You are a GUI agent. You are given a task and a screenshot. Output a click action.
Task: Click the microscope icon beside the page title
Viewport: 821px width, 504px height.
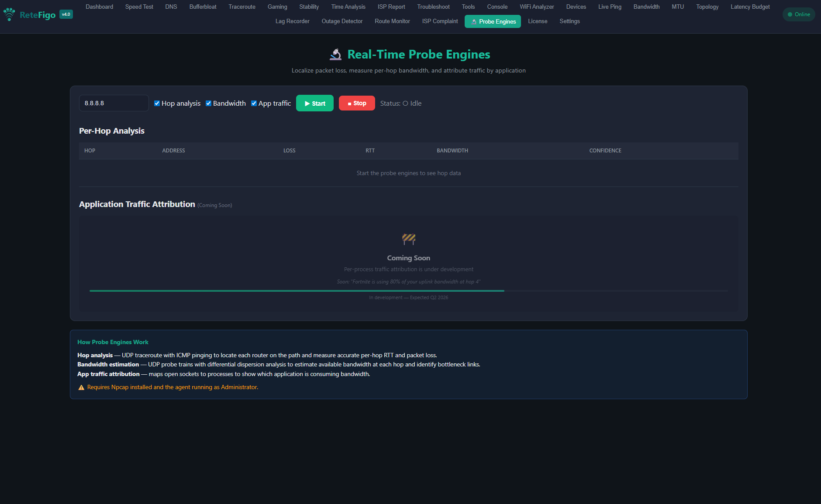coord(335,55)
